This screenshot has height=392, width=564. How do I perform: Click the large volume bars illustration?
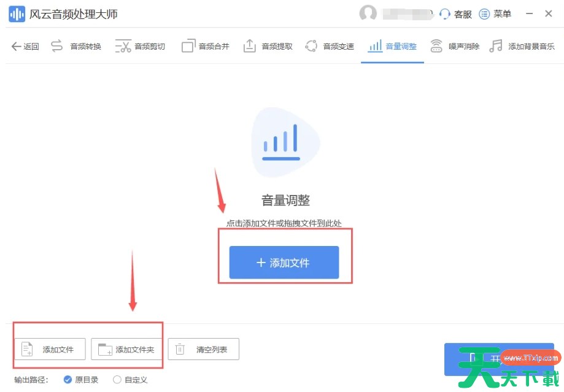(285, 142)
